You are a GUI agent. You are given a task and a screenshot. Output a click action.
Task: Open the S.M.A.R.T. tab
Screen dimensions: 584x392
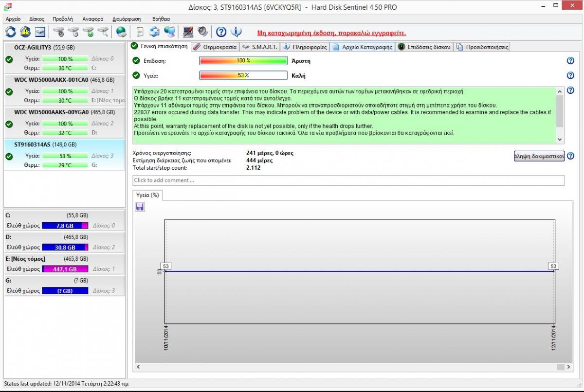(260, 47)
